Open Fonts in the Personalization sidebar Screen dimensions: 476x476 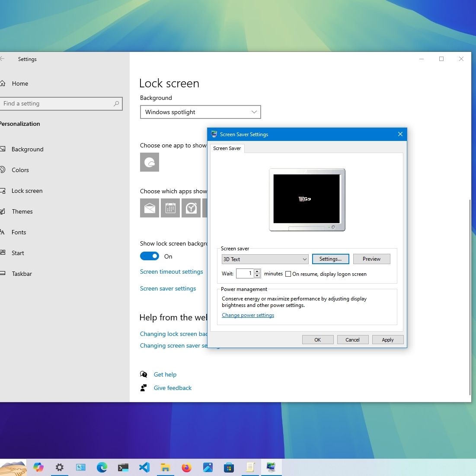click(x=14, y=232)
